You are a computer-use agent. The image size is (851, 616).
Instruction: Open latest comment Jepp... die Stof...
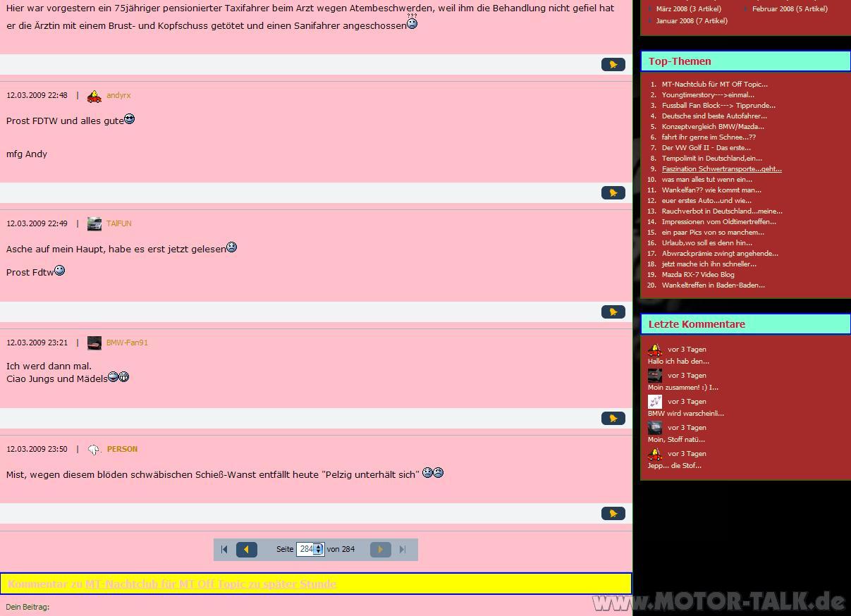click(675, 465)
